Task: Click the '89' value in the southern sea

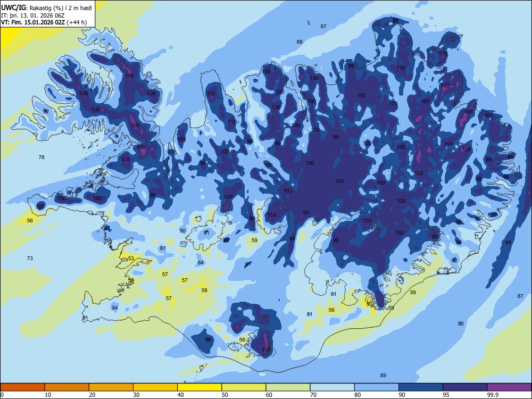Action: pyautogui.click(x=383, y=375)
